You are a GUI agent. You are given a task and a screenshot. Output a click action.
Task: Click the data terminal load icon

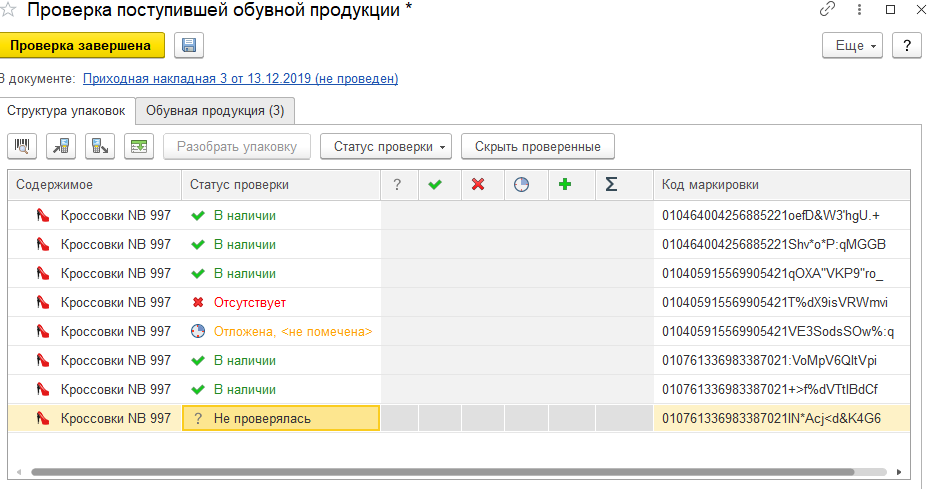click(61, 146)
